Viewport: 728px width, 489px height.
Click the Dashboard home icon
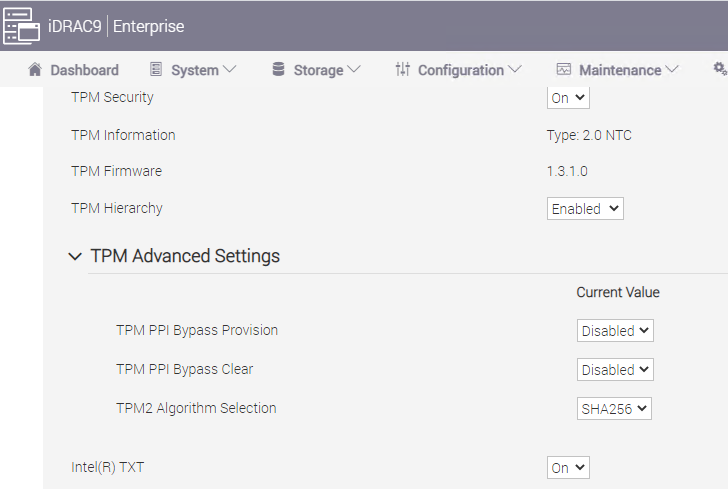tap(35, 70)
